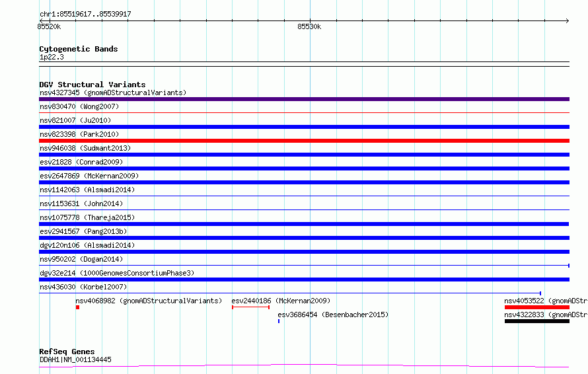
Task: Click the nsv946038 (Sudmant2013) label
Action: tap(85, 148)
